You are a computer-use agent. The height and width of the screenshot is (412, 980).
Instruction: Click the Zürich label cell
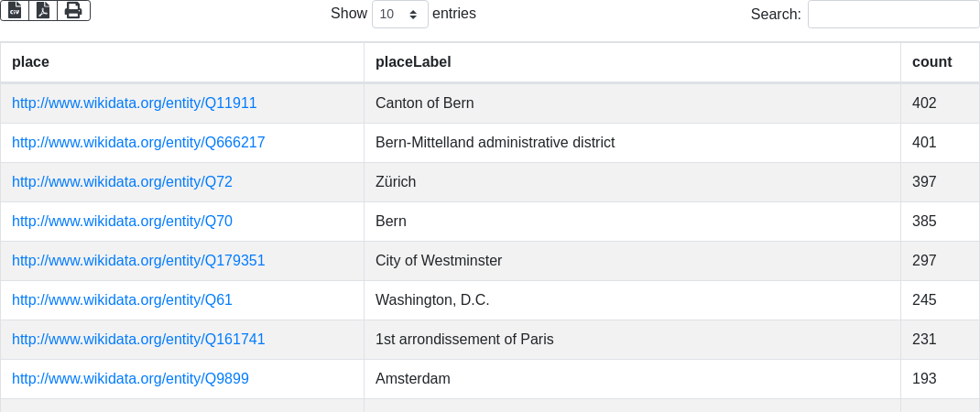tap(396, 182)
